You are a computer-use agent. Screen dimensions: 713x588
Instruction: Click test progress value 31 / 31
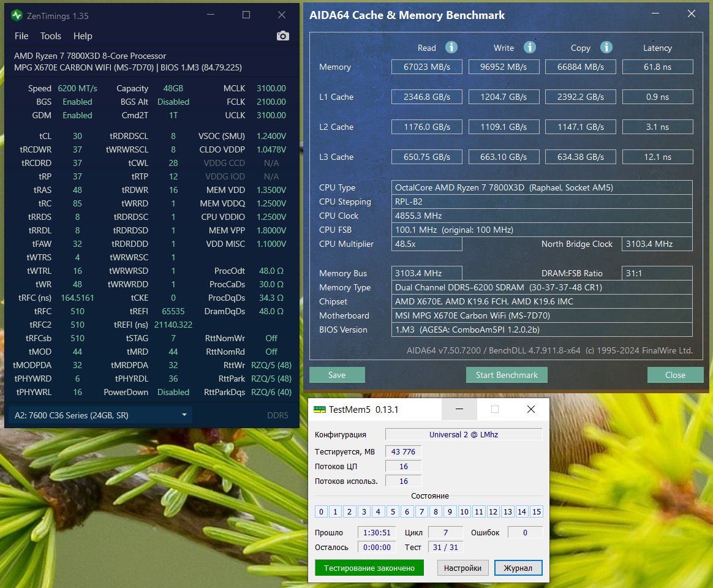tap(446, 547)
